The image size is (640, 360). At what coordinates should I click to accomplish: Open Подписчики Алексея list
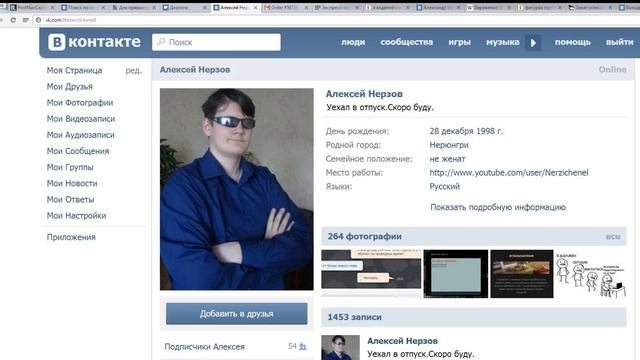[x=204, y=347]
